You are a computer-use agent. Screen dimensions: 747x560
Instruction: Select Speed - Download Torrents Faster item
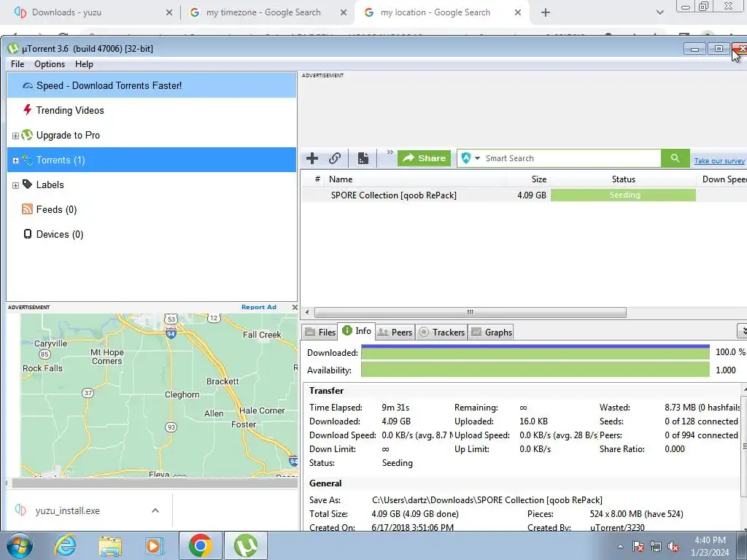(x=152, y=86)
